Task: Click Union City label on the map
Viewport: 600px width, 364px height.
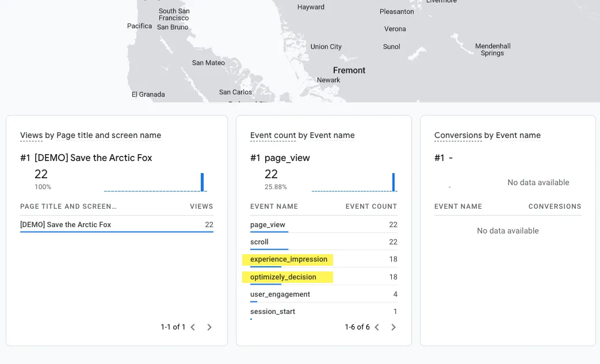Action: [326, 47]
